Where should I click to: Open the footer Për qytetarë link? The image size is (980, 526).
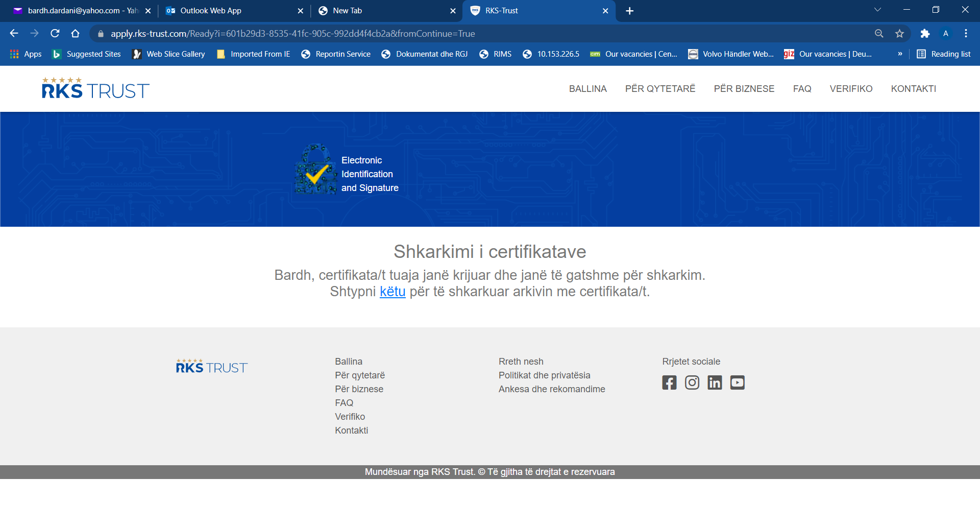(x=360, y=375)
